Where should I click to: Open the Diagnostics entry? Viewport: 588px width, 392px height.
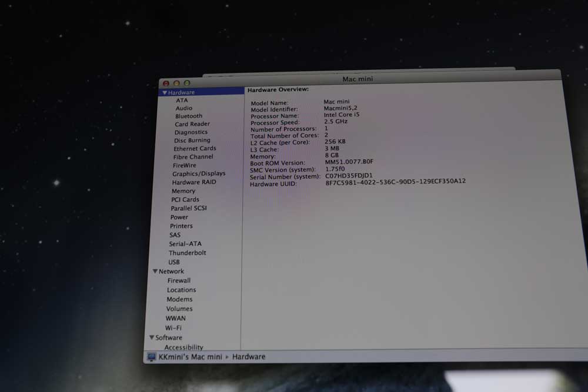191,132
